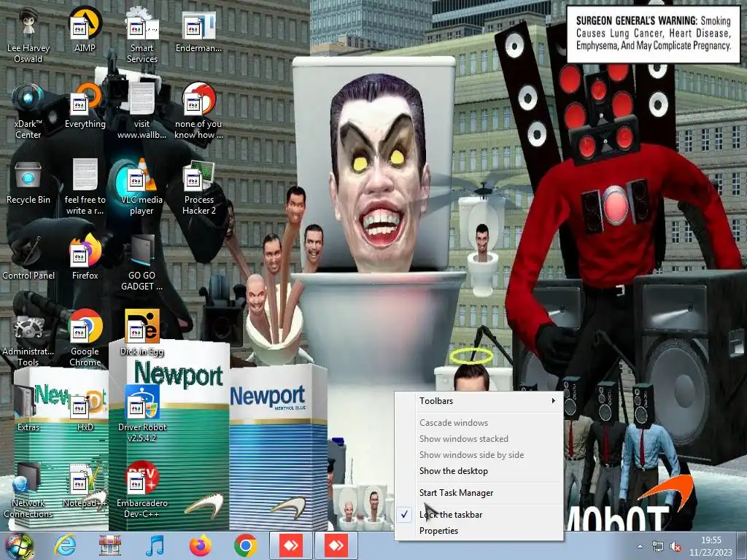
Task: Open taskbar Properties from context menu
Action: pyautogui.click(x=479, y=531)
